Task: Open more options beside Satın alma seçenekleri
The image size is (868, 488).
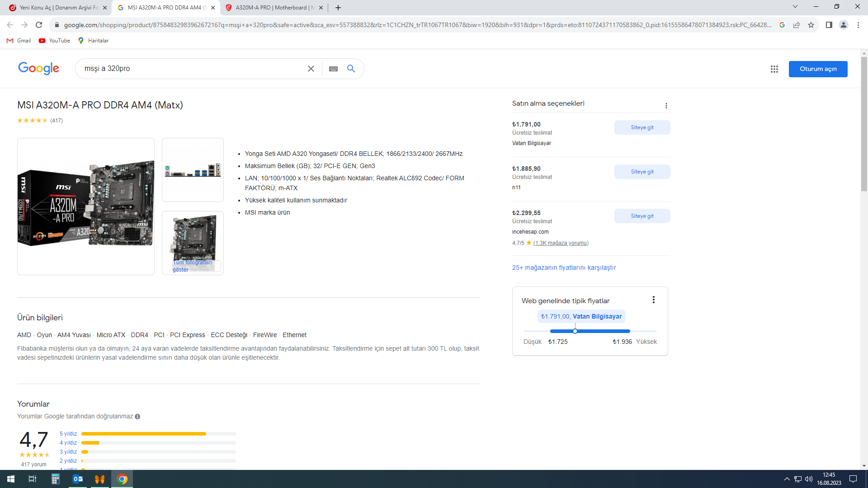Action: coord(666,106)
